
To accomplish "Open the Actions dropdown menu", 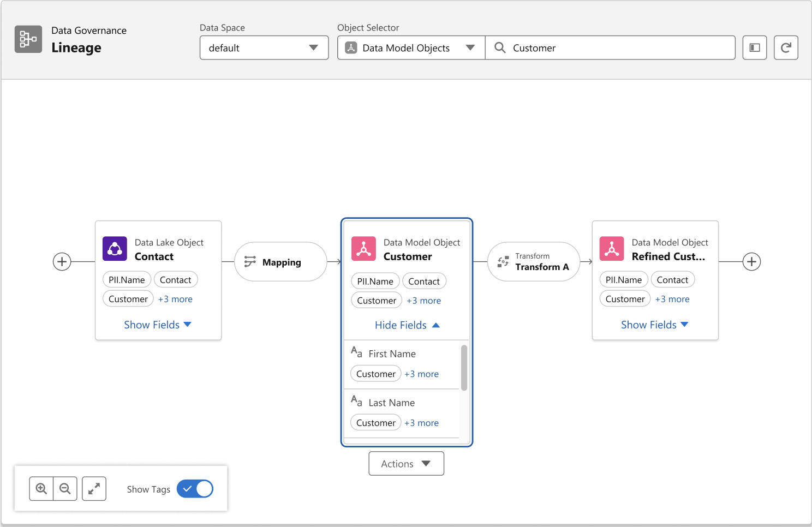I will tap(406, 464).
